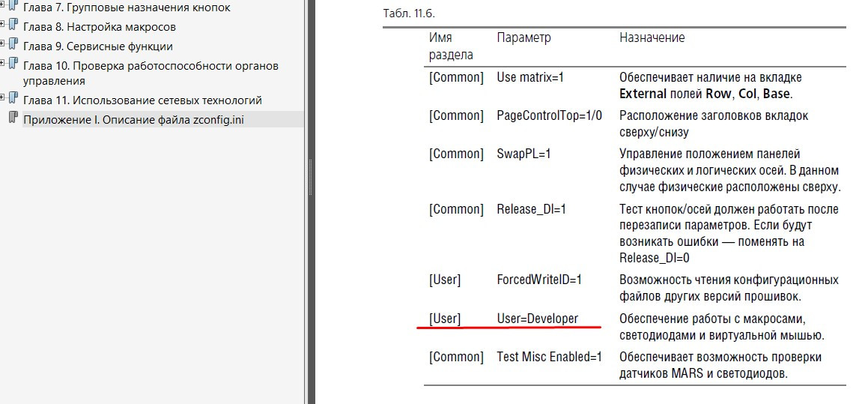868x404 pixels.
Task: Click [Common] in the Release_DI row
Action: pyautogui.click(x=456, y=209)
